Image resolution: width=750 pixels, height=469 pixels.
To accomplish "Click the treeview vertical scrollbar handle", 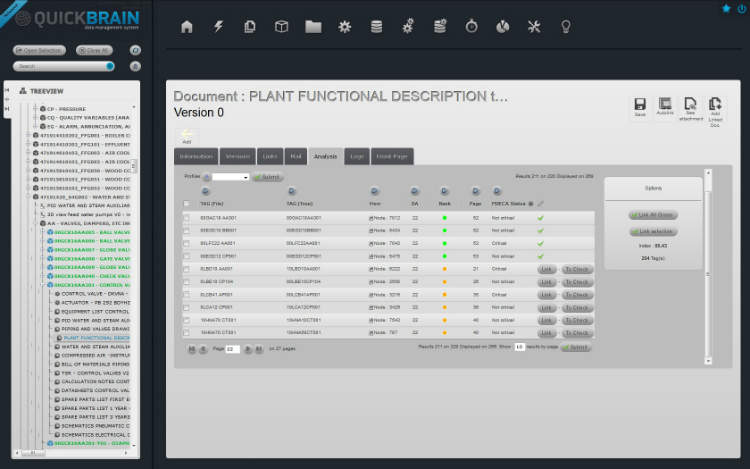I will click(x=133, y=166).
